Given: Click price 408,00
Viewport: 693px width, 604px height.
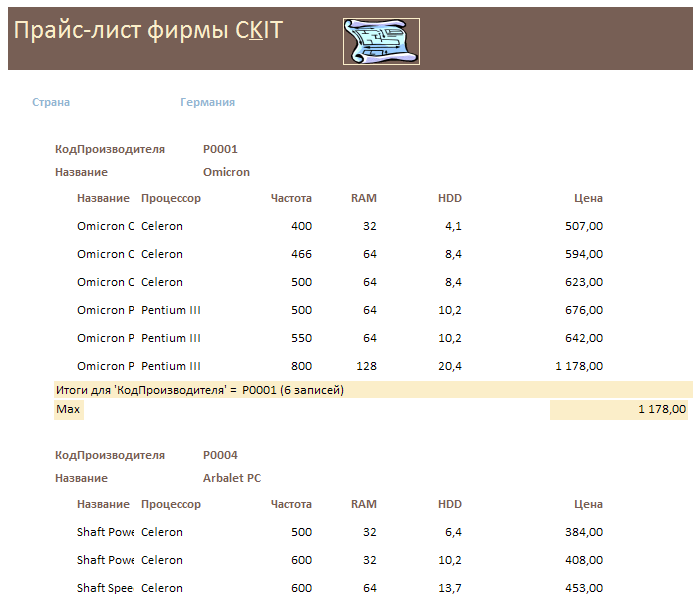Looking at the screenshot, I should [x=584, y=560].
